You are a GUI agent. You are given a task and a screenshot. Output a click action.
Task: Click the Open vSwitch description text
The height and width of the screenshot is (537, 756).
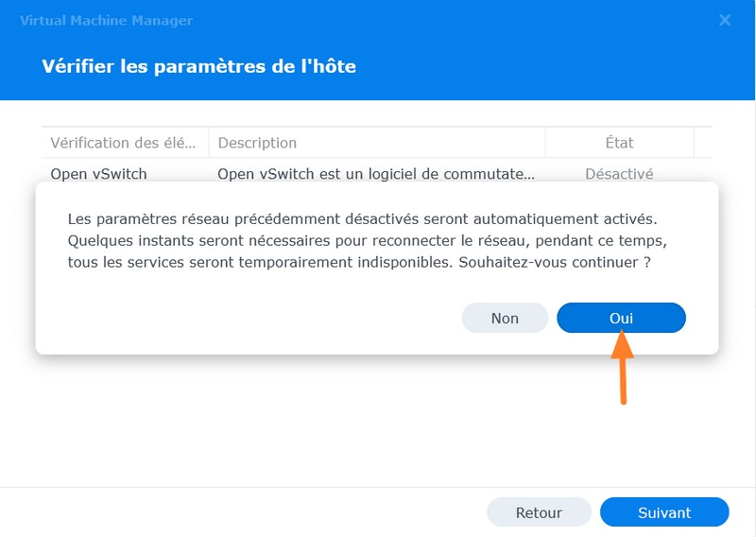376,174
